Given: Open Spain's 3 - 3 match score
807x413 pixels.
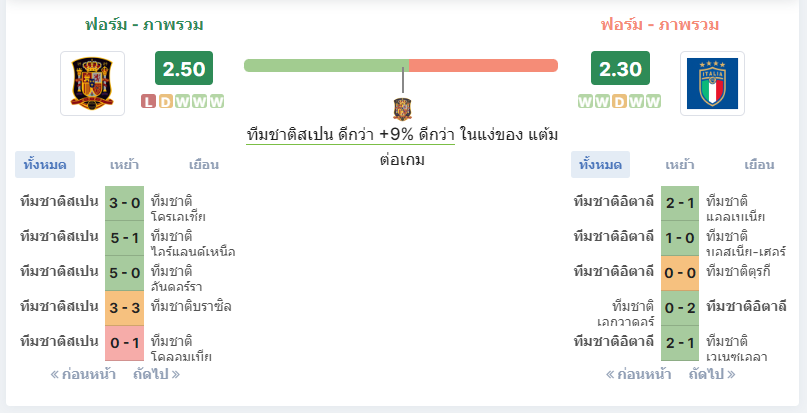Looking at the screenshot, I should (125, 308).
